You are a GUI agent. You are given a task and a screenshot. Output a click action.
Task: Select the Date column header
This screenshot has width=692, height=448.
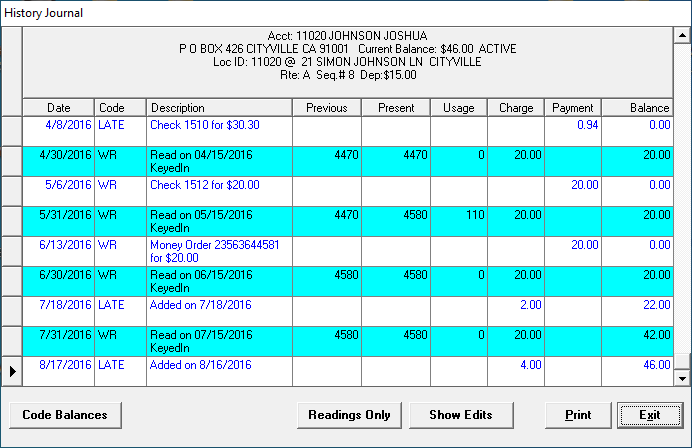58,108
